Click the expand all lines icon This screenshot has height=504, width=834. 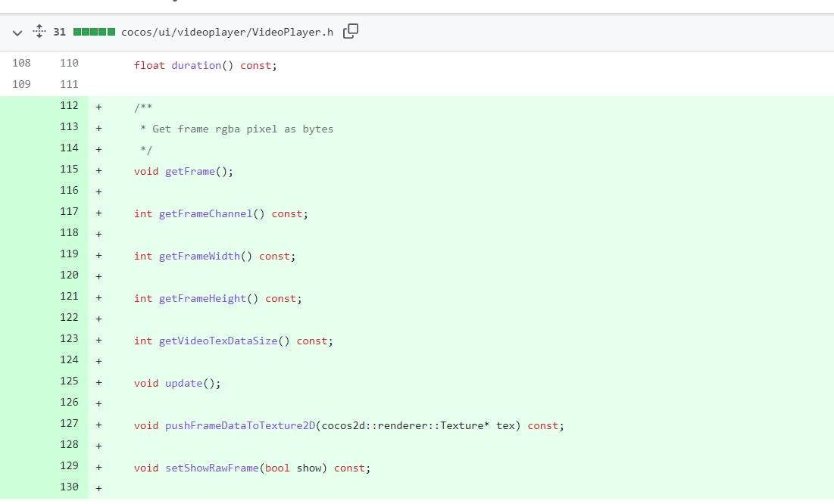[x=39, y=32]
